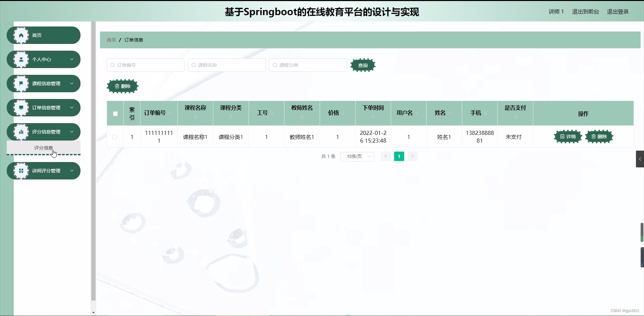
Task: Click the home icon beside 首页
Action: pos(21,35)
